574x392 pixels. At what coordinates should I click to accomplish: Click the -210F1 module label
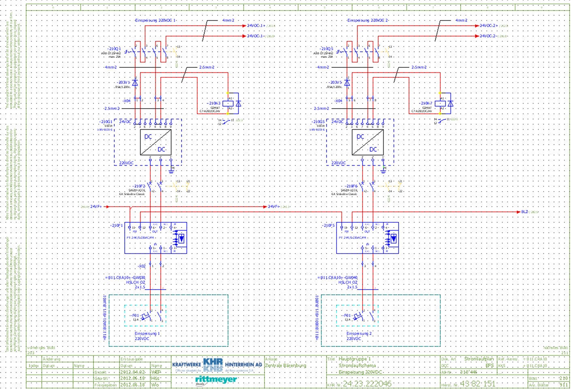coord(116,226)
